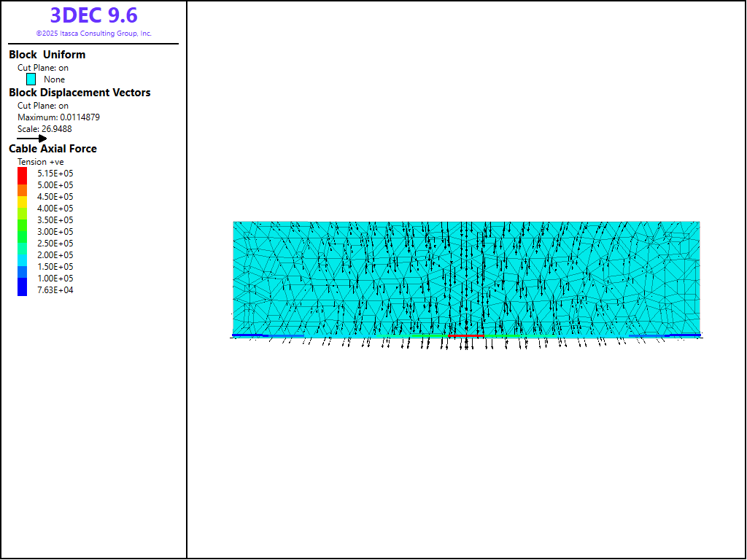Image resolution: width=747 pixels, height=560 pixels.
Task: Click Cut Plane: on under Block Displacement Vectors
Action: (x=43, y=106)
